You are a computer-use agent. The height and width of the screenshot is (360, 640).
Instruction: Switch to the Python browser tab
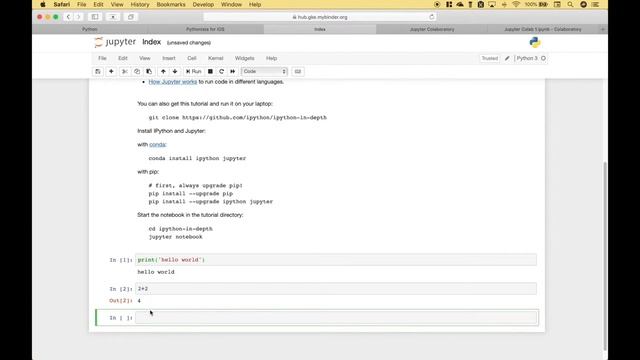coord(90,29)
